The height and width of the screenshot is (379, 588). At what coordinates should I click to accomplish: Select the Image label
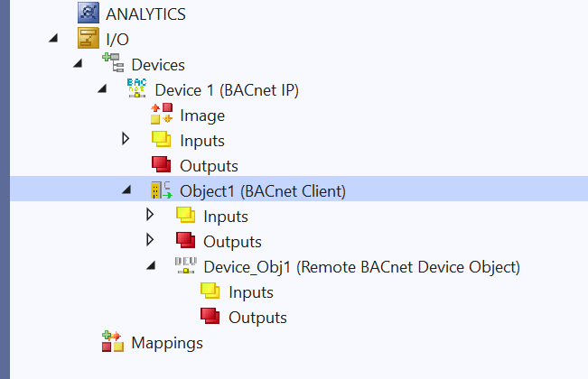[x=202, y=116]
